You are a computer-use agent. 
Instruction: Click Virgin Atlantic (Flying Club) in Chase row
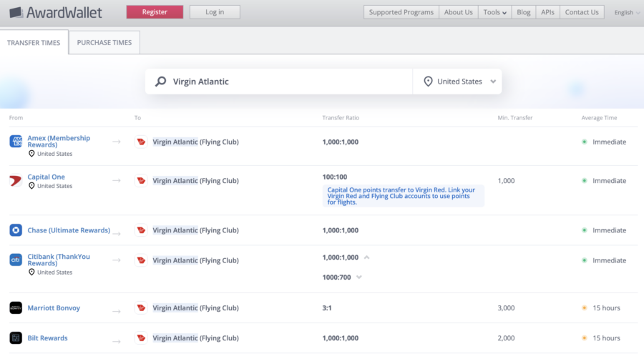tap(195, 230)
